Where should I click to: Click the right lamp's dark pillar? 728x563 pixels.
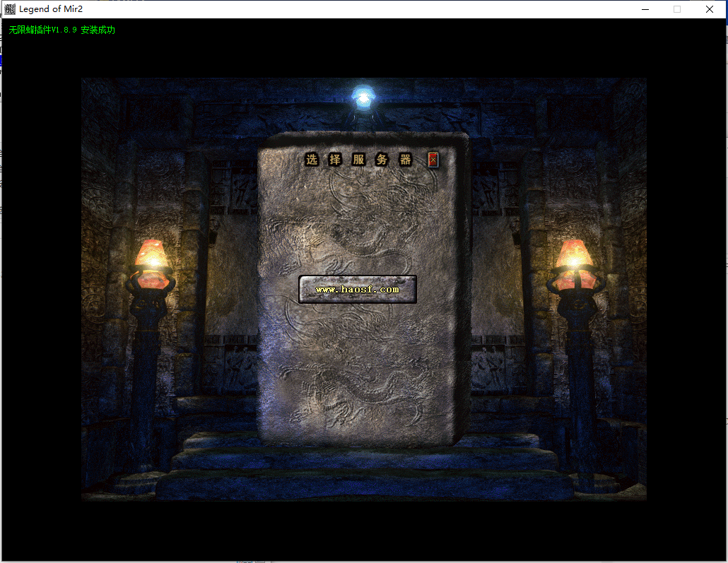coord(581,381)
